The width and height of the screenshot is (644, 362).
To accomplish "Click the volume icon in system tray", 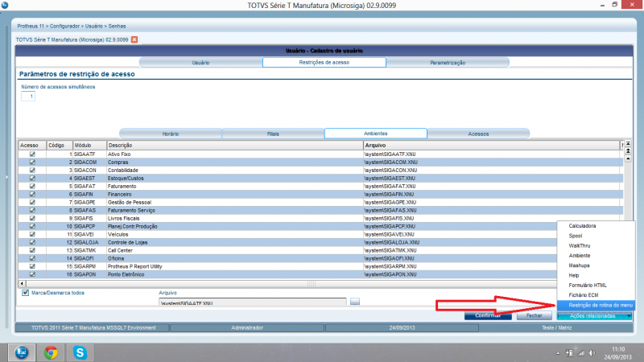I will click(592, 353).
